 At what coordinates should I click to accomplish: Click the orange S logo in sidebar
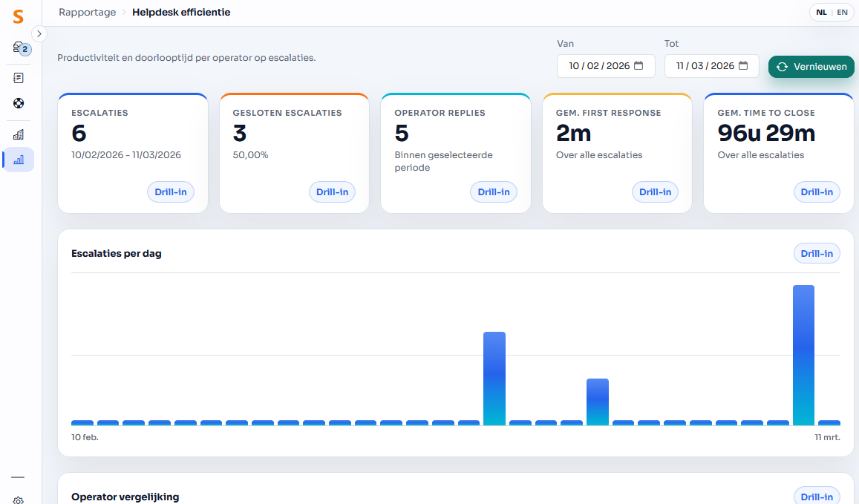(19, 16)
